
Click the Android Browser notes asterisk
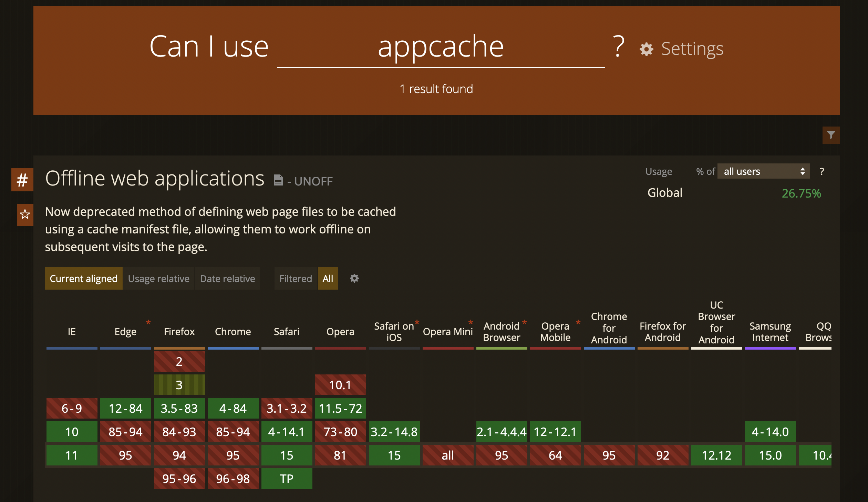point(524,323)
